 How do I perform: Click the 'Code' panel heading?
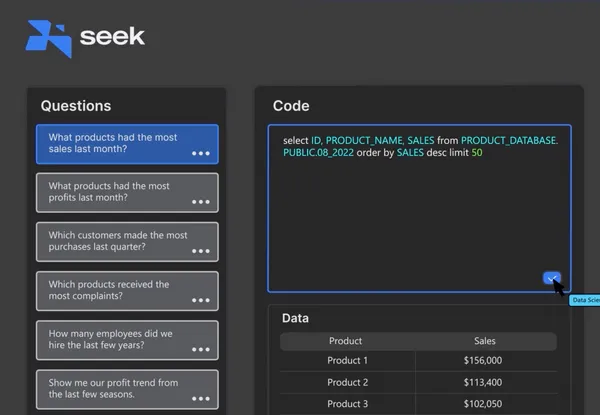click(x=291, y=106)
